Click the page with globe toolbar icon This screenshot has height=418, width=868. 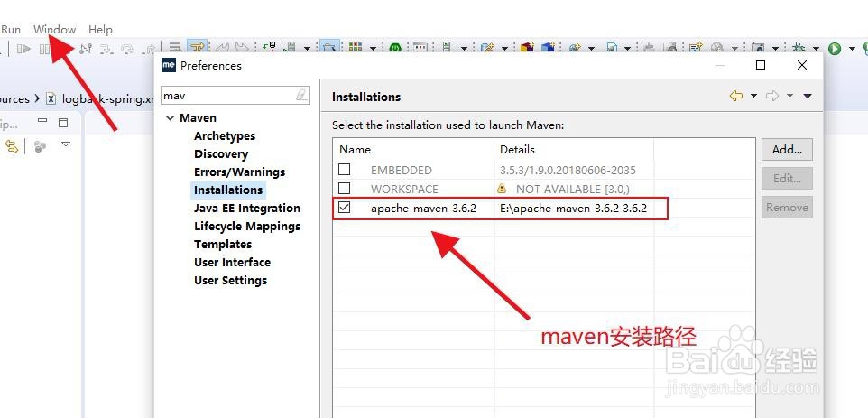pos(611,48)
